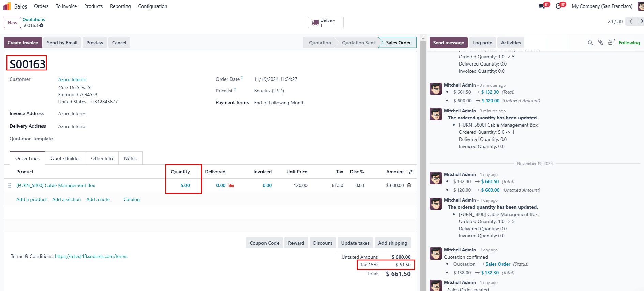This screenshot has height=291, width=644.
Task: Open the terms and conditions URL
Action: [91, 256]
